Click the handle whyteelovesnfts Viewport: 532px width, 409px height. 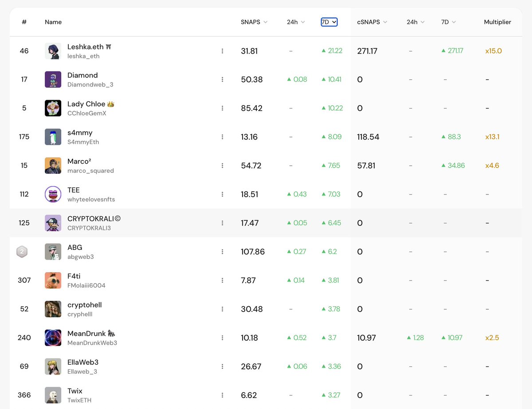click(x=91, y=199)
